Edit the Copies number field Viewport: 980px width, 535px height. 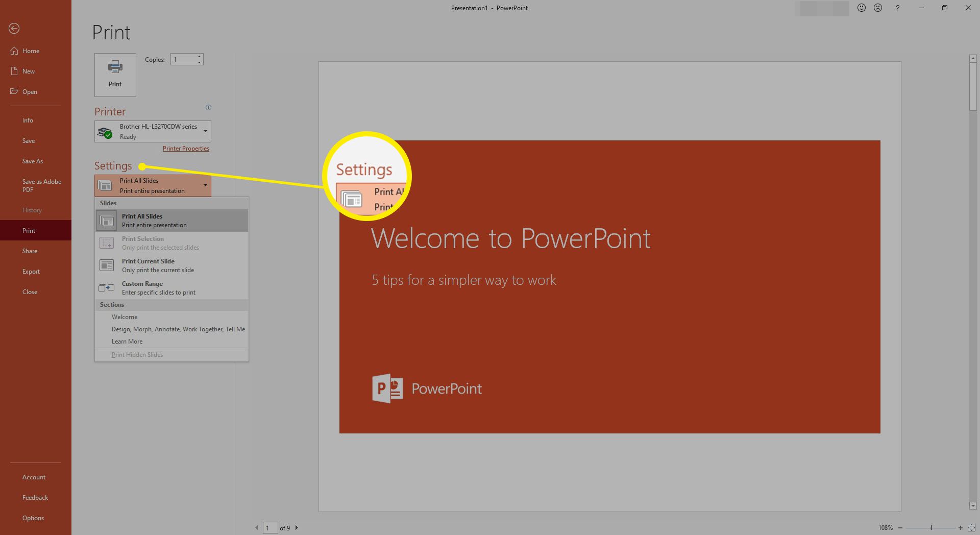(x=184, y=60)
